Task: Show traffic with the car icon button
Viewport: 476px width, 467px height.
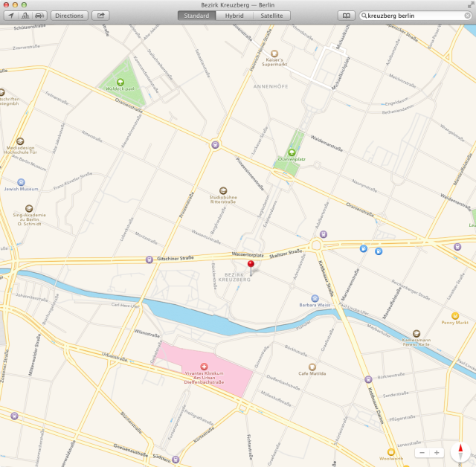Action: click(39, 16)
